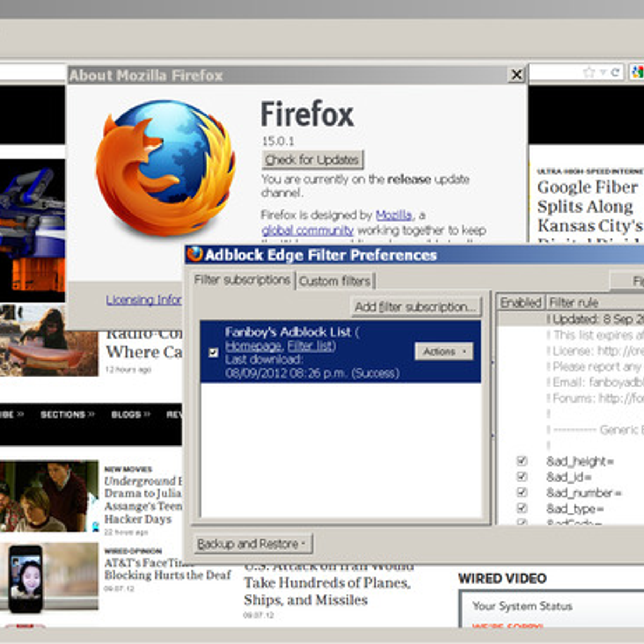Reload the page with the refresh icon
Viewport: 644px width, 644px height.
tap(615, 72)
